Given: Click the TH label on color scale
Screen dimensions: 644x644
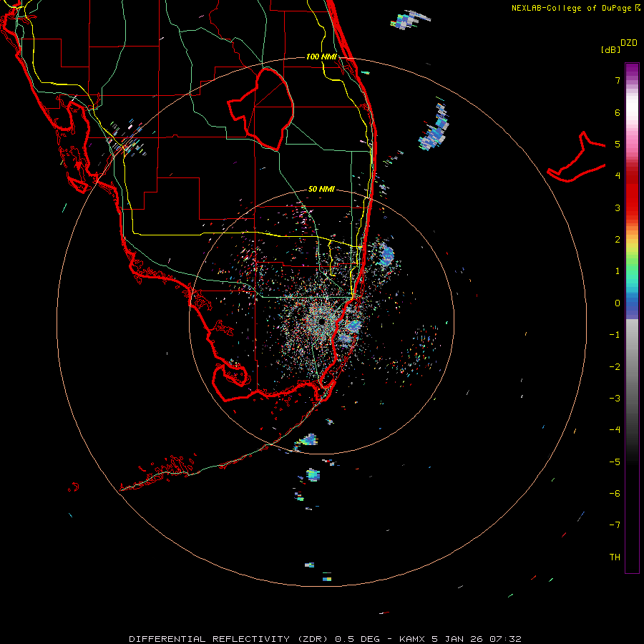Looking at the screenshot, I should pyautogui.click(x=615, y=557).
